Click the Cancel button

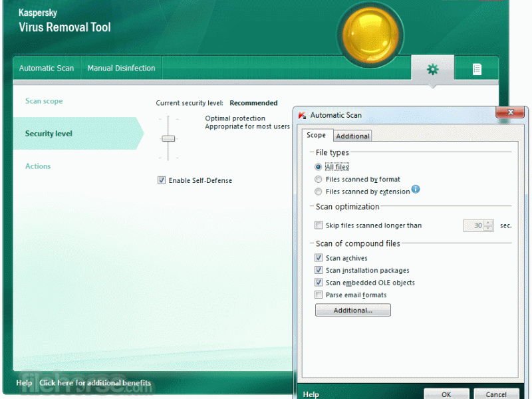pos(496,394)
